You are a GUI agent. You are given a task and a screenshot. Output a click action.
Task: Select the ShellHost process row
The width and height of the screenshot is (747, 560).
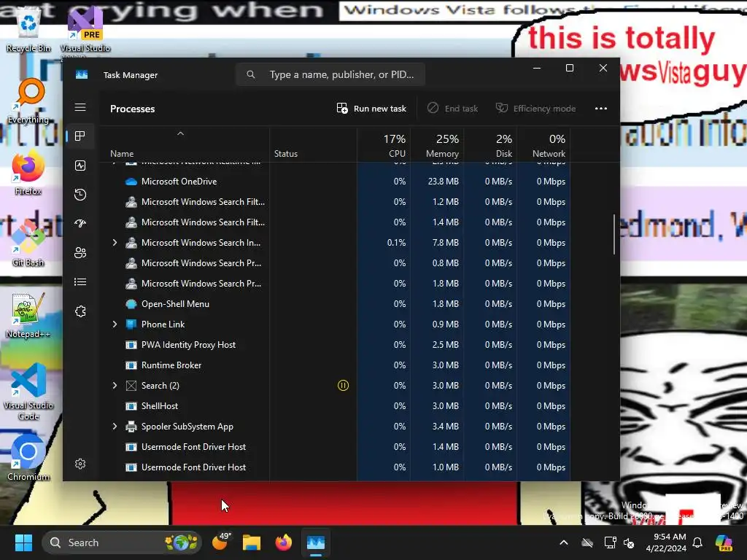[x=335, y=406]
